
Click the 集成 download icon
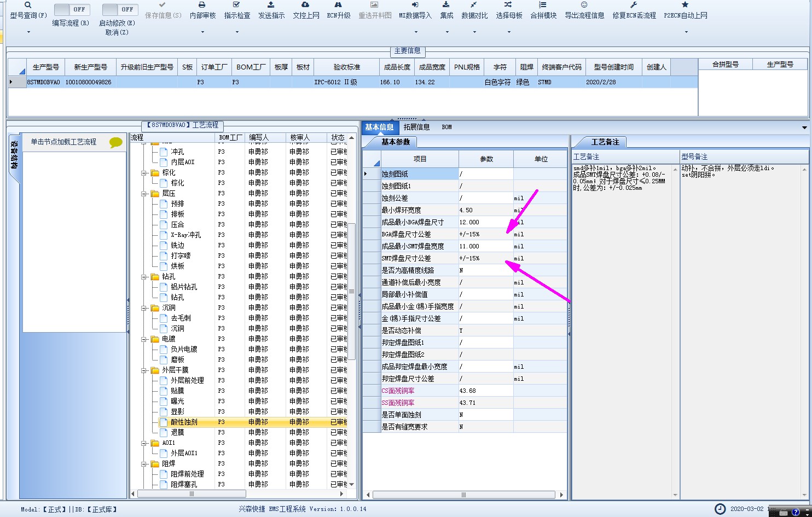click(x=446, y=5)
